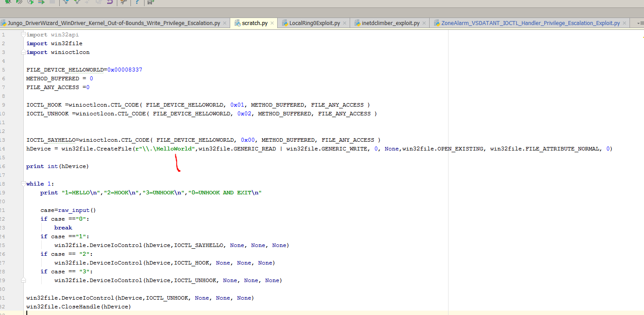Click the Debug bug icon in toolbar
Screen dimensions: 644x315
click(x=8, y=2)
